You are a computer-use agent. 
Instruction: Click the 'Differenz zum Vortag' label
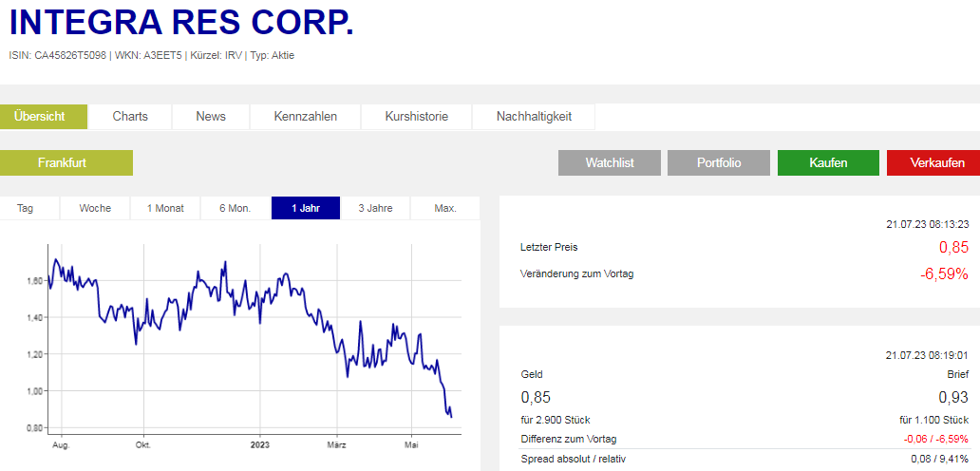(568, 439)
